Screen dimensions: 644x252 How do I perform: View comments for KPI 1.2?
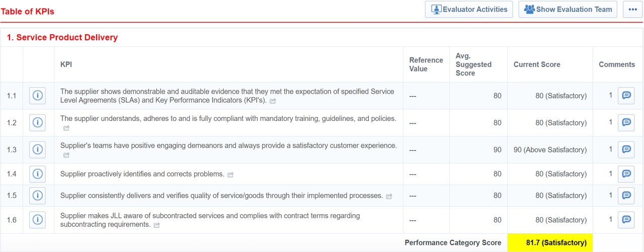(626, 122)
